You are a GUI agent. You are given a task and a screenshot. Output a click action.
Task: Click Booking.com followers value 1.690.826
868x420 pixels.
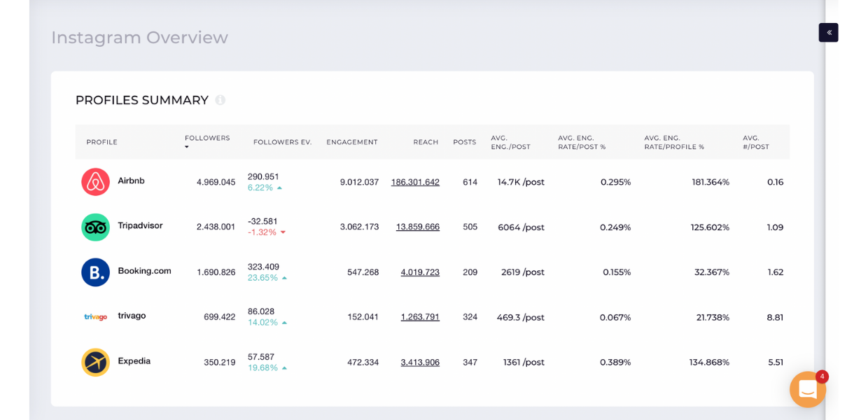coord(216,272)
